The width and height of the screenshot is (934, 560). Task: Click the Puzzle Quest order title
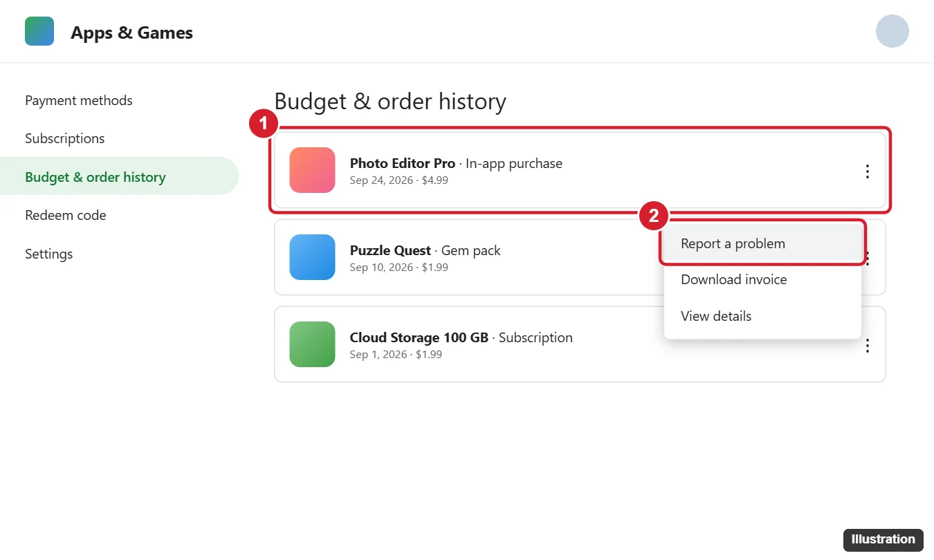point(390,250)
